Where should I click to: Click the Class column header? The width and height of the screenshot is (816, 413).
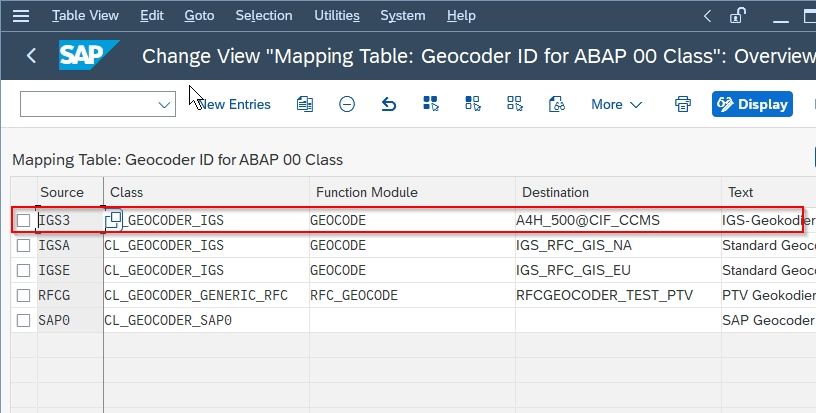pos(207,192)
